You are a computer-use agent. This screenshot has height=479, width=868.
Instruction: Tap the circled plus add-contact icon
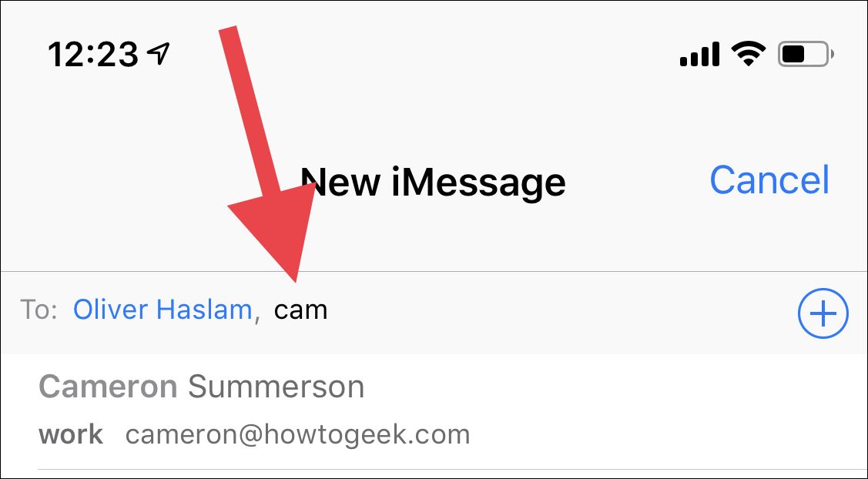click(x=823, y=313)
